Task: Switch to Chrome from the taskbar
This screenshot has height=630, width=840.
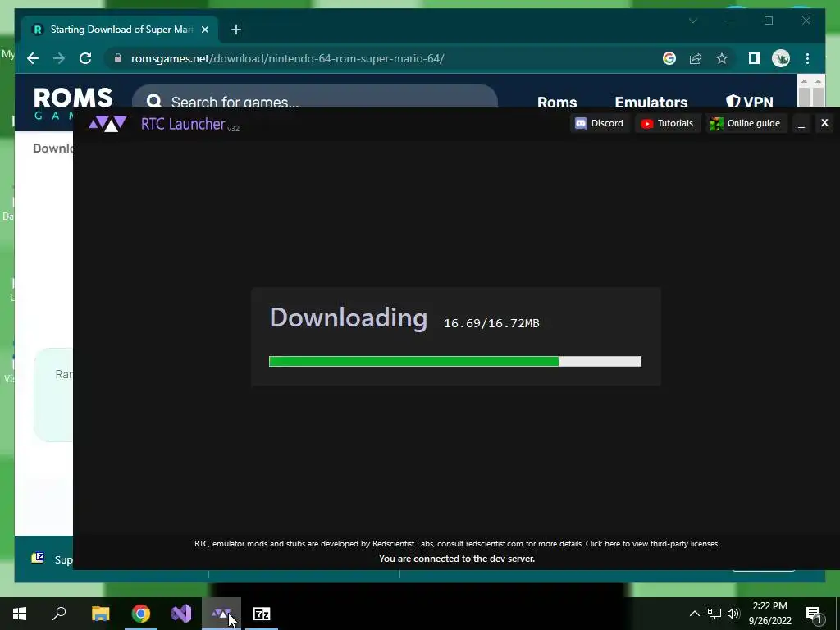Action: (x=141, y=614)
